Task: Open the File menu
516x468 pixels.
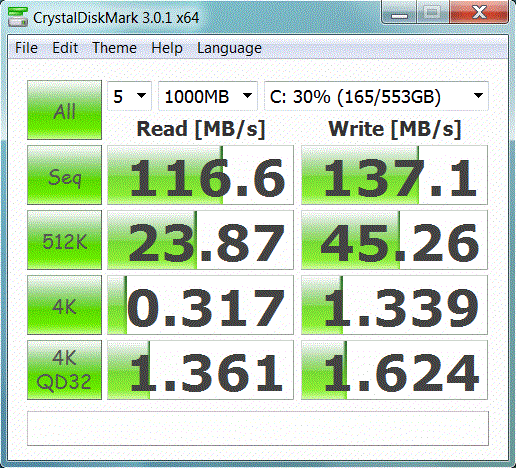Action: (x=26, y=48)
